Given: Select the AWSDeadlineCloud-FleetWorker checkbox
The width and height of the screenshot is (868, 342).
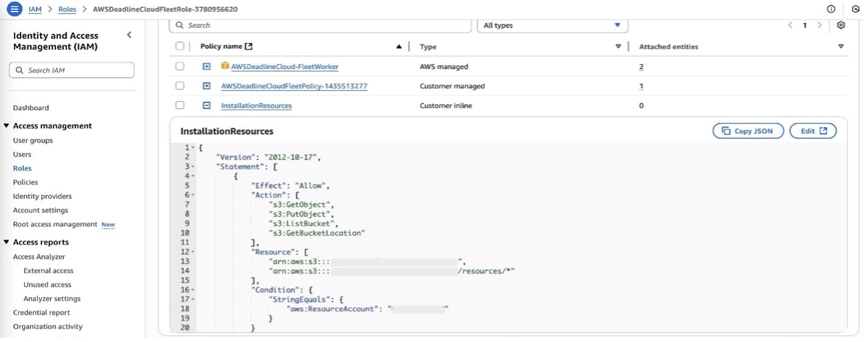Looking at the screenshot, I should pyautogui.click(x=180, y=67).
